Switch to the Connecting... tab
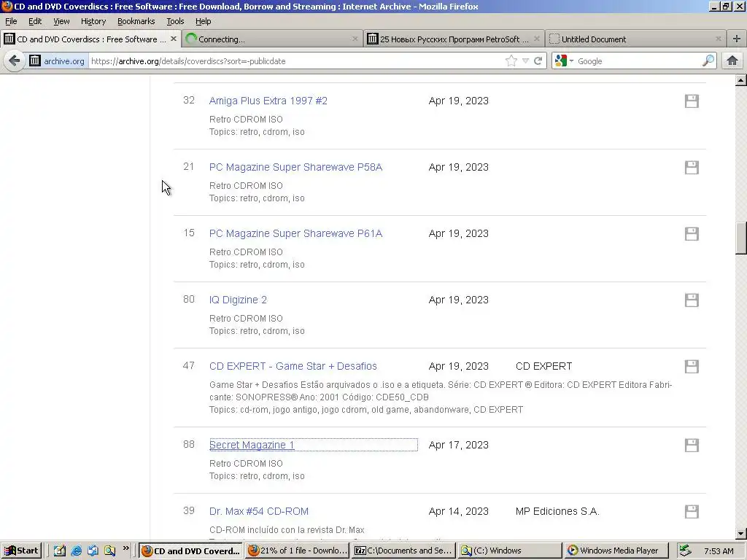 pos(271,39)
